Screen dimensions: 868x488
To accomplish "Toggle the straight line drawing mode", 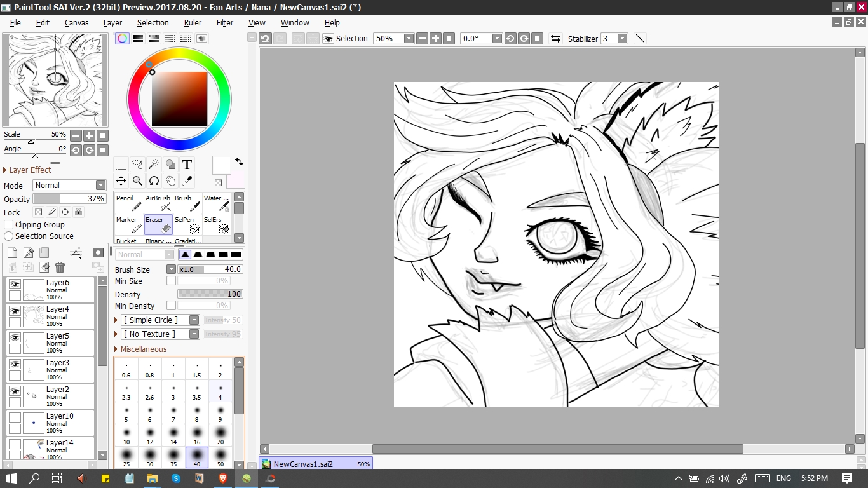I will 640,38.
